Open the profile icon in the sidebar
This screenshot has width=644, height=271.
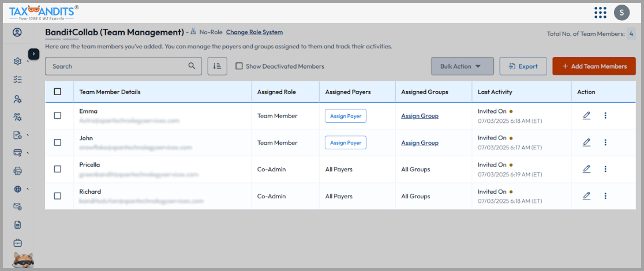(x=17, y=32)
